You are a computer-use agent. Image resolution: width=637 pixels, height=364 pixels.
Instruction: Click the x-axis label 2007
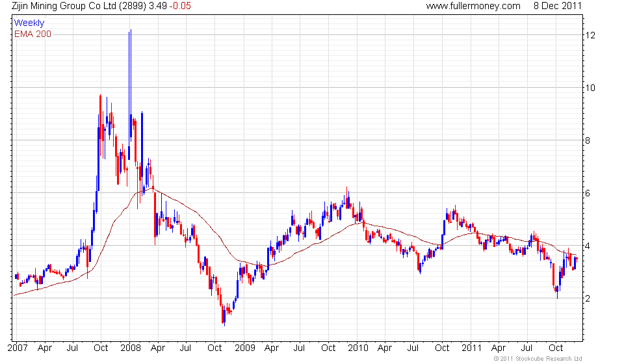click(x=18, y=348)
